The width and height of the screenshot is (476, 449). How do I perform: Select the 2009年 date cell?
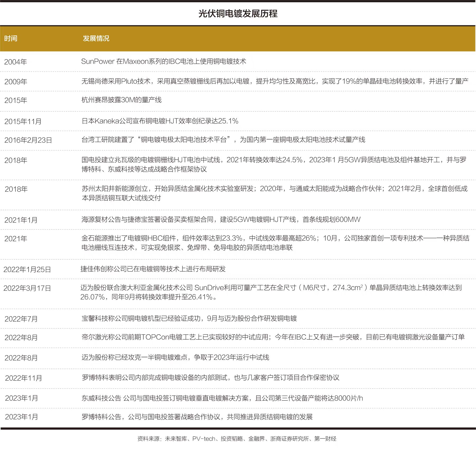[16, 82]
